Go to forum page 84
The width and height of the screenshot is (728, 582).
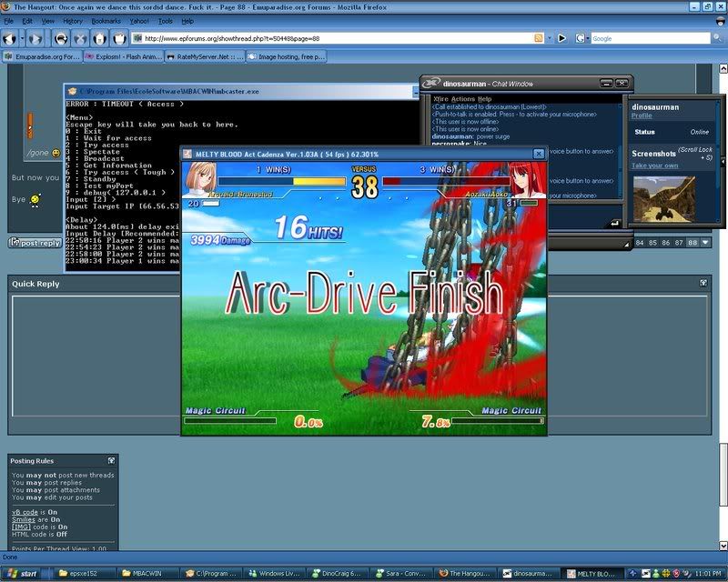point(640,243)
